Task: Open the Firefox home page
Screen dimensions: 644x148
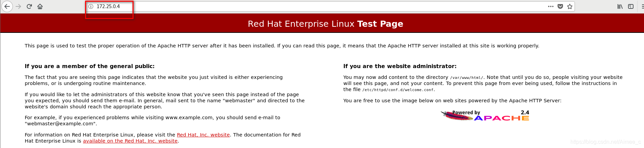Action: [40, 6]
